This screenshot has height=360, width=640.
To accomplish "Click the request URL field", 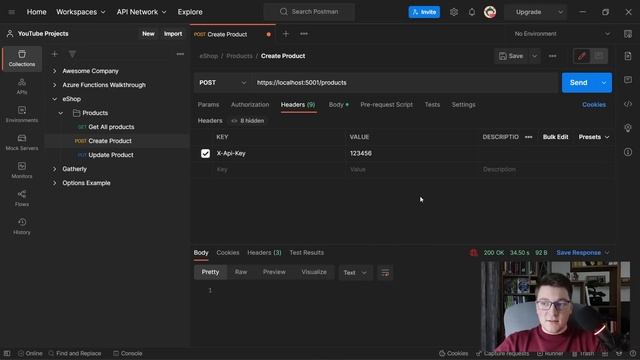I will coord(404,83).
